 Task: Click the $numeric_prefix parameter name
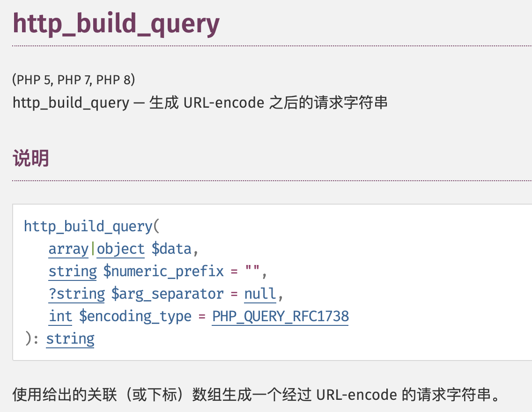[163, 272]
